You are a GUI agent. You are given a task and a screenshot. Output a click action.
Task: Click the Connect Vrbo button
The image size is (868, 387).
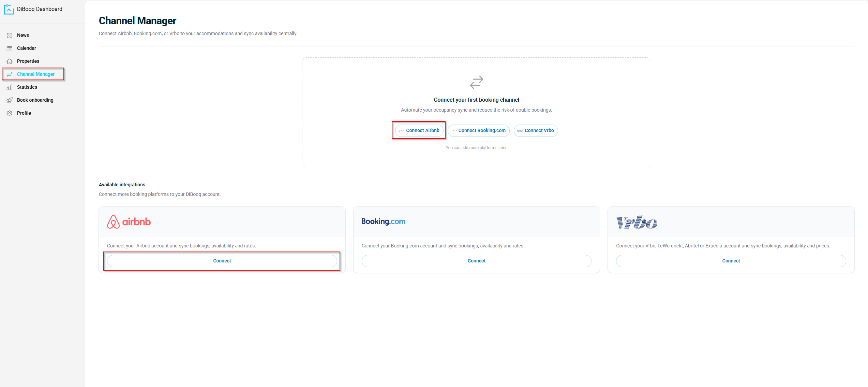coord(536,131)
